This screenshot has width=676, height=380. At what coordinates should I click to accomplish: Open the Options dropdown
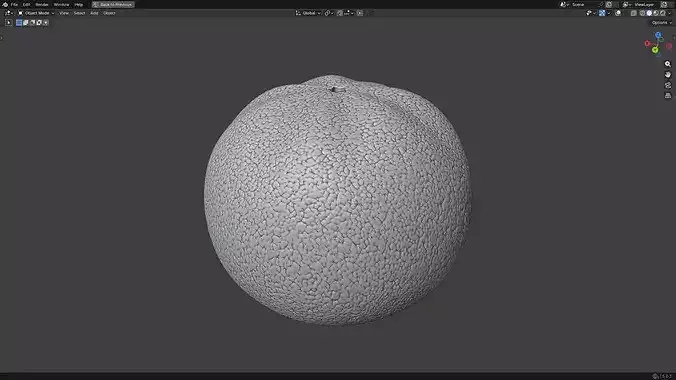pos(661,22)
